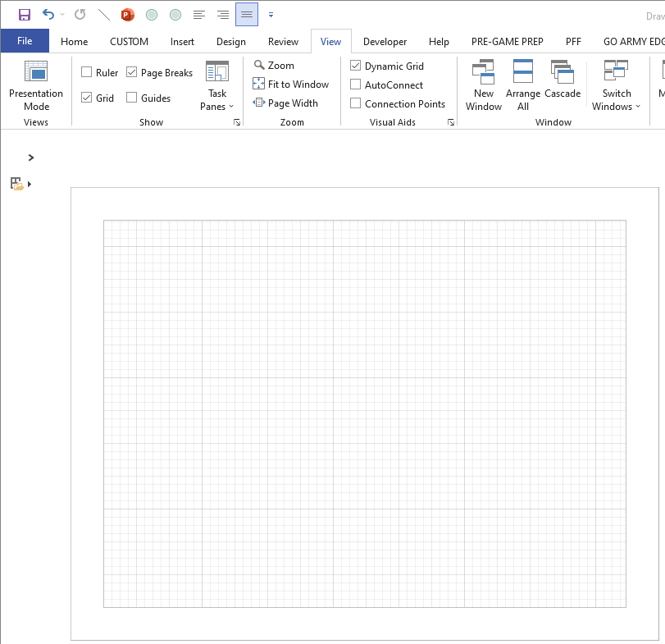Image resolution: width=665 pixels, height=644 pixels.
Task: Enable the Guides checkbox
Action: click(x=132, y=98)
